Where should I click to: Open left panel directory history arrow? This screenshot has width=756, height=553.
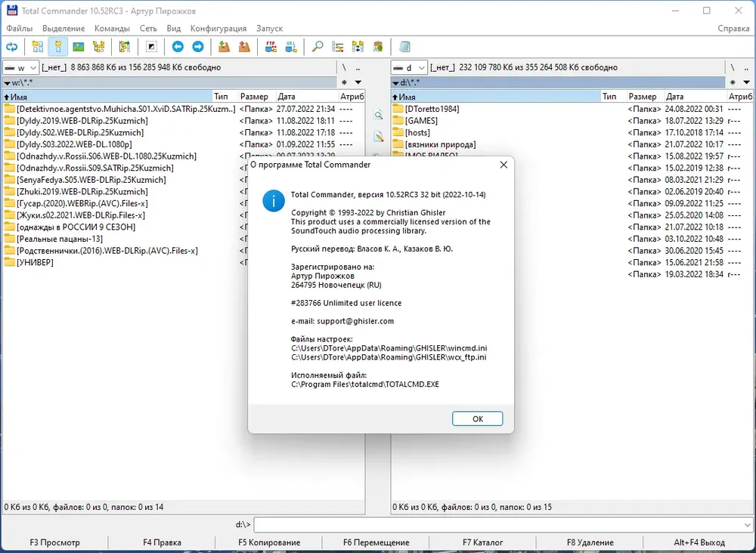[358, 82]
